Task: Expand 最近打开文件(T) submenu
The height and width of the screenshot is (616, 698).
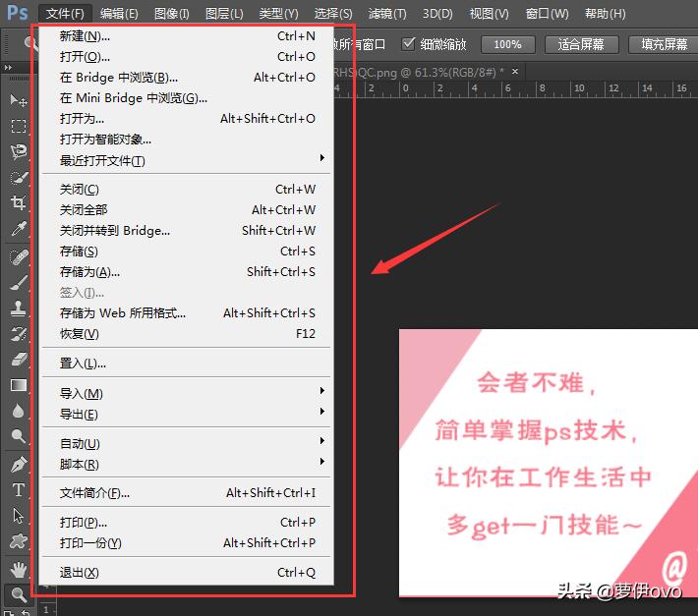Action: point(187,160)
